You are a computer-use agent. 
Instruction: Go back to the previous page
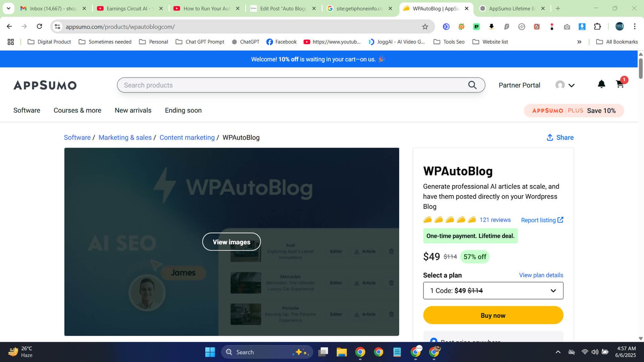(x=9, y=27)
